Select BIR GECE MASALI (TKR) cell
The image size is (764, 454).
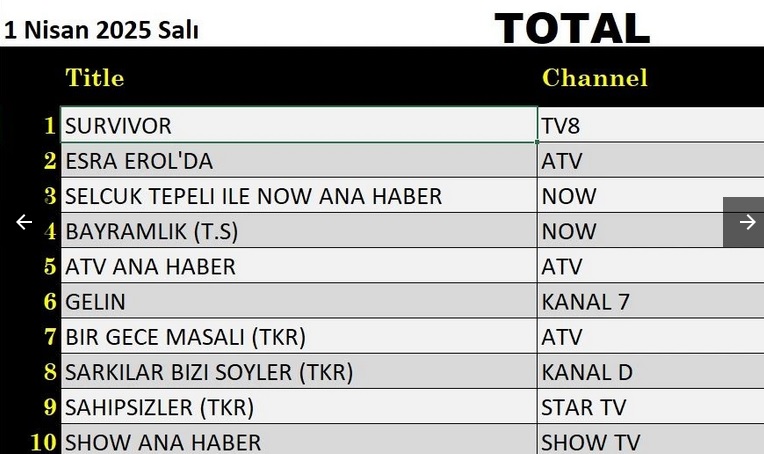(x=299, y=336)
